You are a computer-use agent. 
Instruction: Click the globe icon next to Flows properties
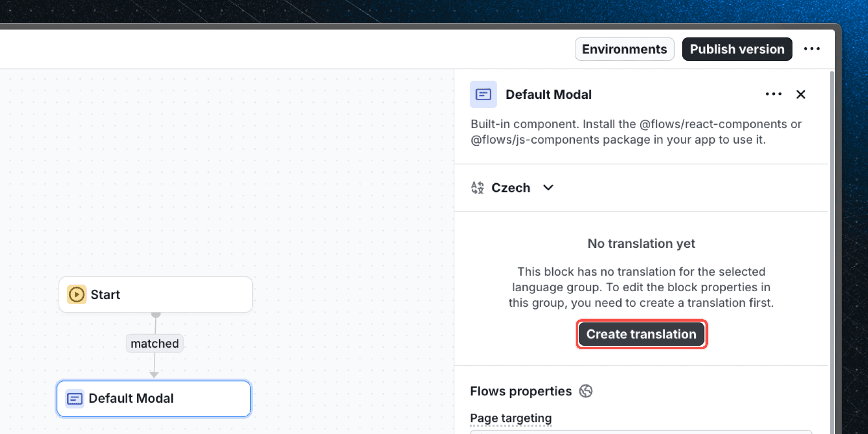[x=586, y=391]
